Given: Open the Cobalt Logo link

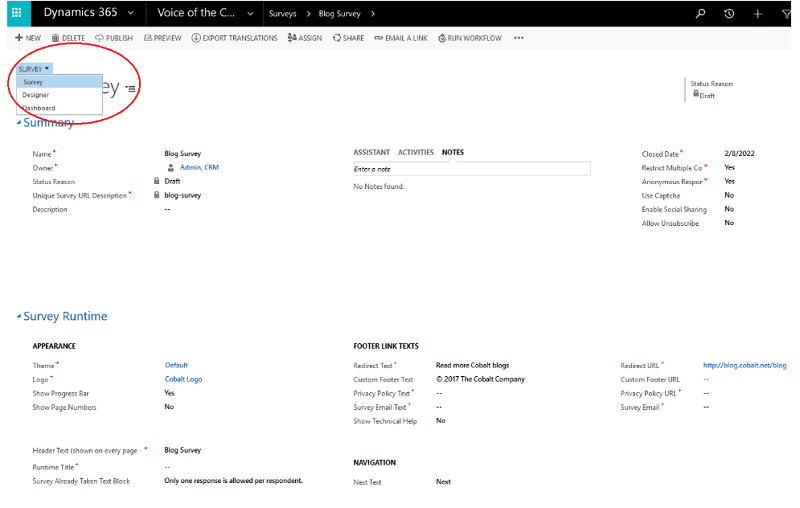Looking at the screenshot, I should (184, 379).
